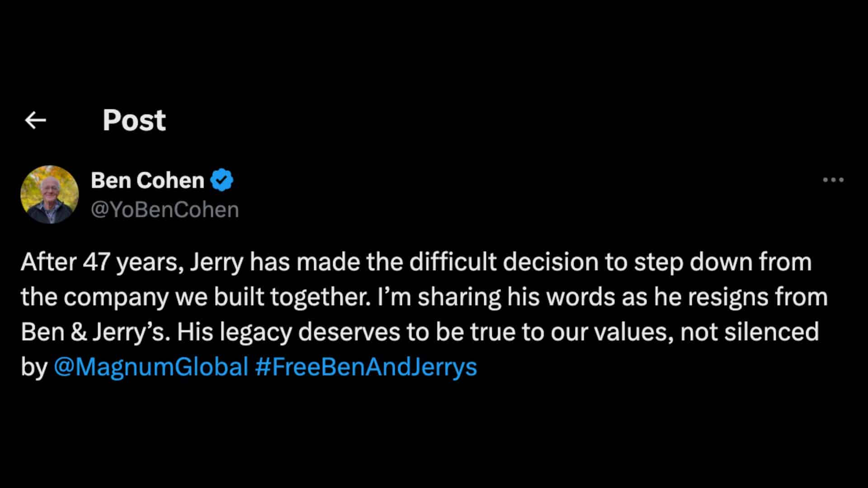The width and height of the screenshot is (868, 488).
Task: Open the three-dot more options menu
Action: pos(833,180)
